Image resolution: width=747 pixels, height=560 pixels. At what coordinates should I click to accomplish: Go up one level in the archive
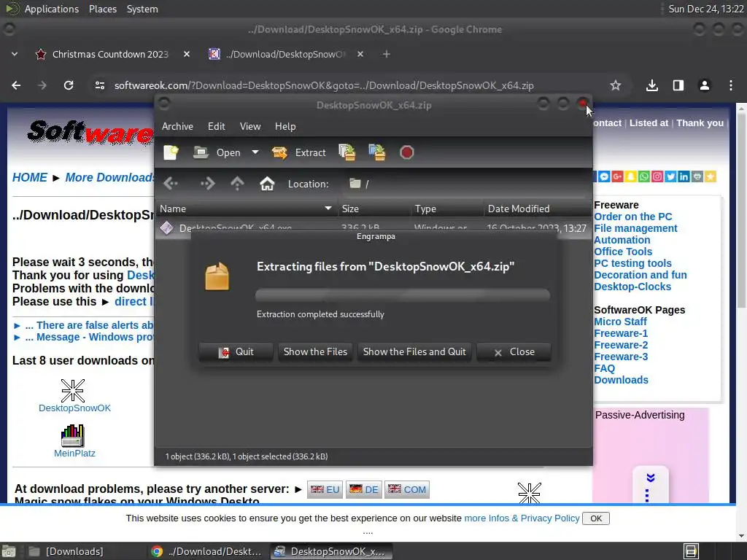[237, 184]
